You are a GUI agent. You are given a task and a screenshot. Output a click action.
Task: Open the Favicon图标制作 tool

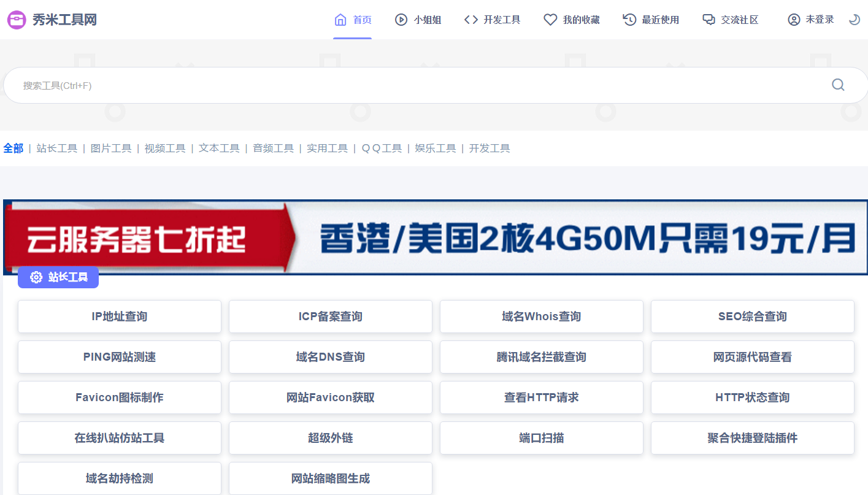tap(120, 397)
